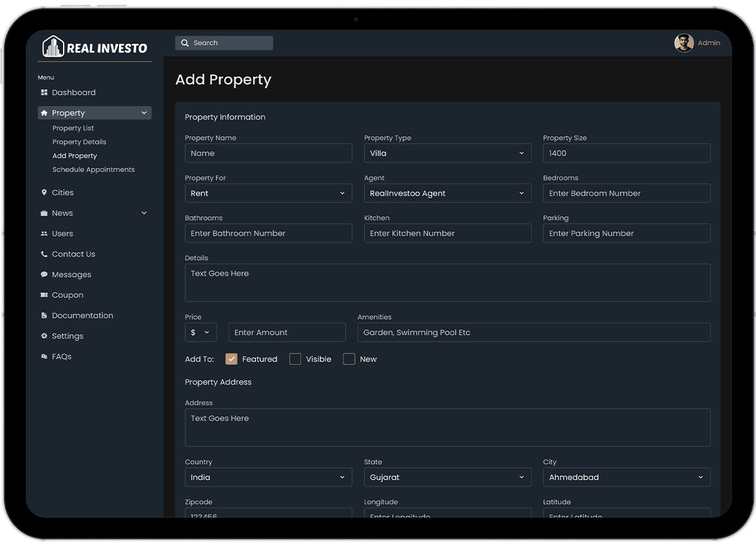This screenshot has width=756, height=546.
Task: Click the News briefcase icon
Action: coord(44,213)
